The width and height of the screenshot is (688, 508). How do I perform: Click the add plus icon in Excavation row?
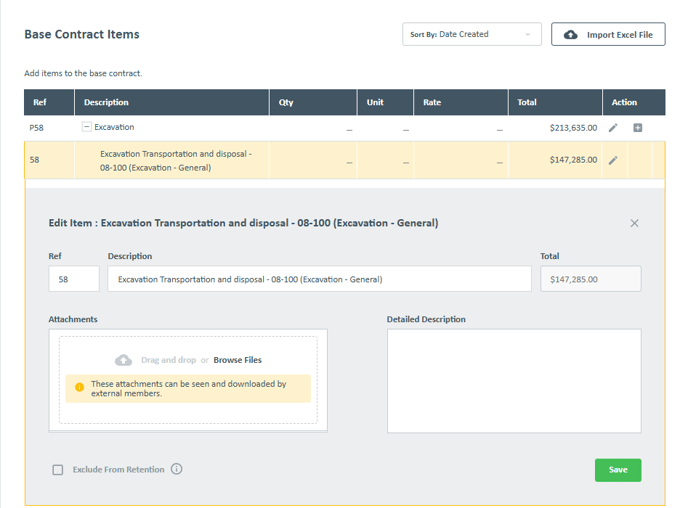tap(638, 128)
